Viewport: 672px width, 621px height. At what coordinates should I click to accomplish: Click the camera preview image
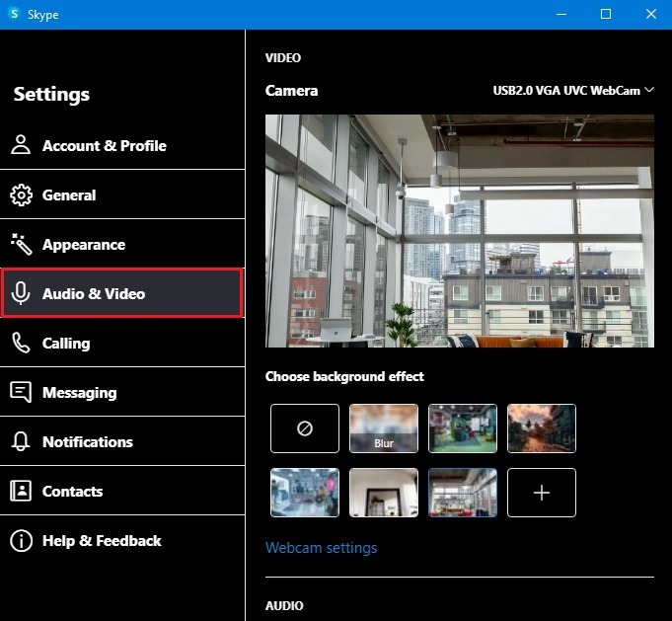[460, 231]
